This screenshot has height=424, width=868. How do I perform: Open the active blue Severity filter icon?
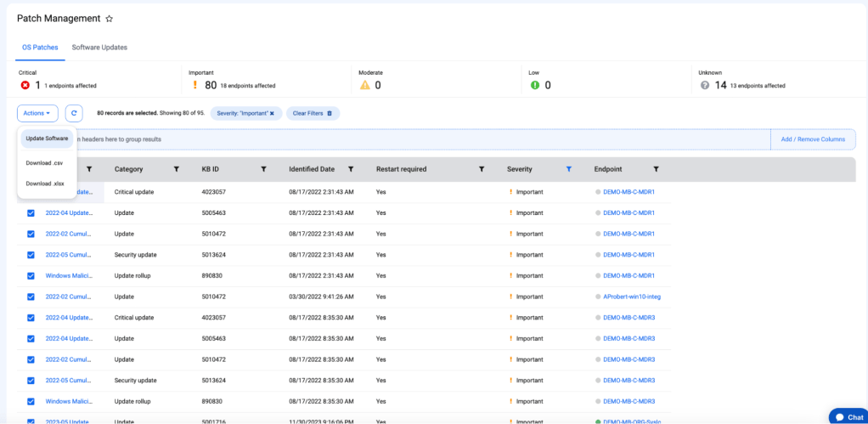pos(568,169)
